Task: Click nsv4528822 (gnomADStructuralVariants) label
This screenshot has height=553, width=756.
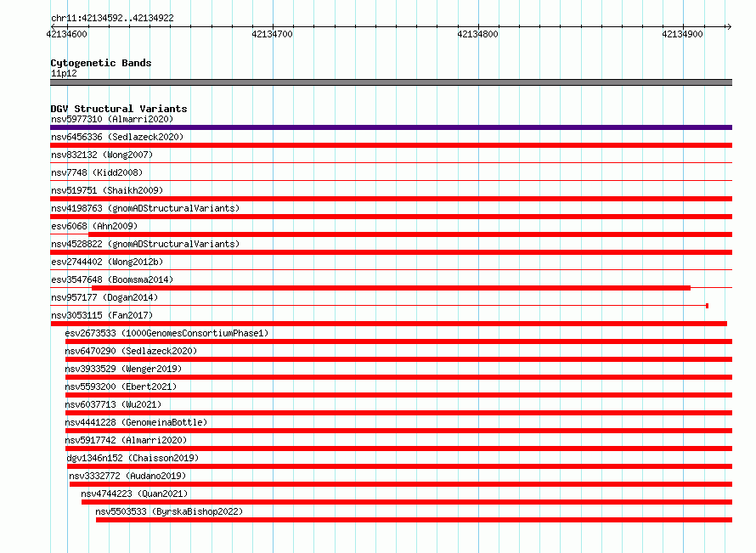Action: (145, 244)
